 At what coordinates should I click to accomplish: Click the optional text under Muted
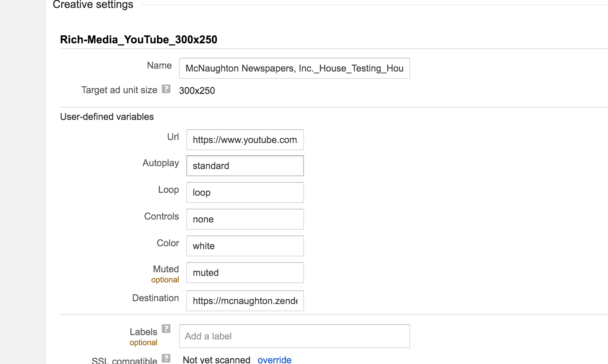tap(165, 280)
